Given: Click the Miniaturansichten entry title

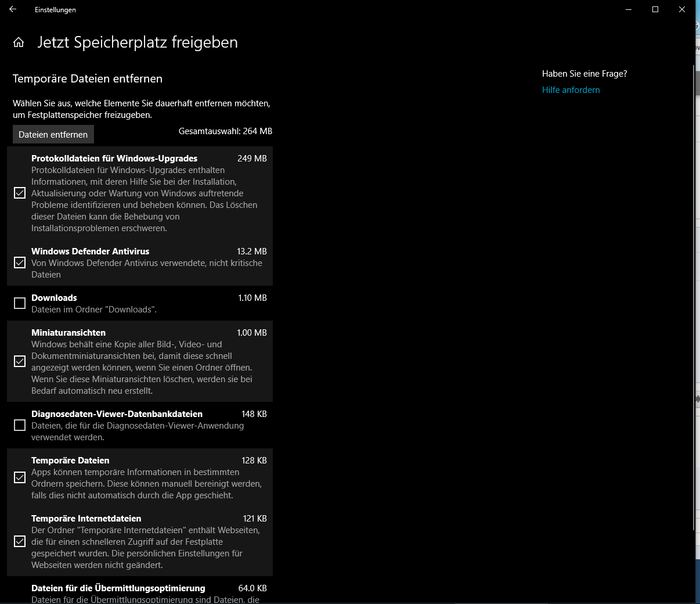Looking at the screenshot, I should (x=68, y=333).
